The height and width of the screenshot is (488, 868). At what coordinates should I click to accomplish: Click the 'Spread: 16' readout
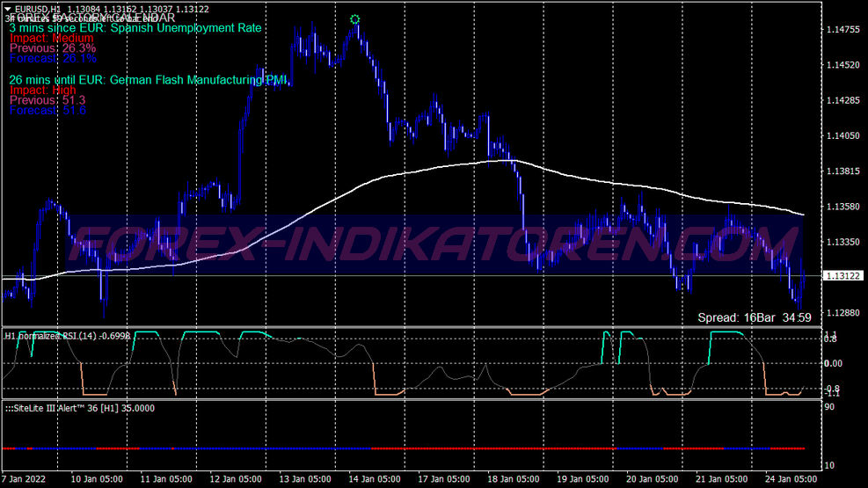tap(726, 317)
